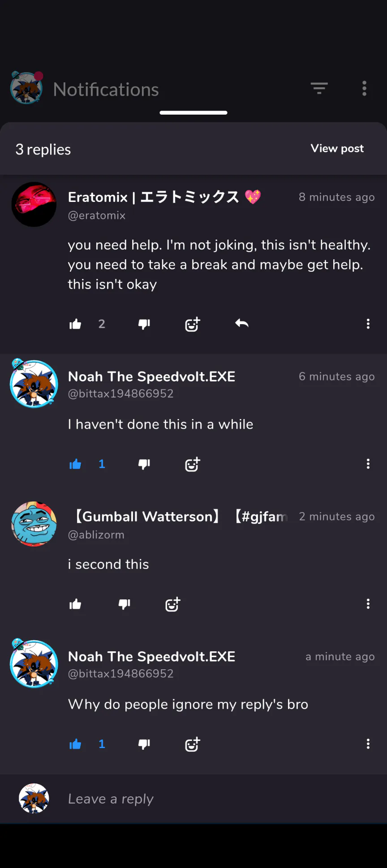Screen dimensions: 387x868
Task: Reply to Eratomix's comment using arrow icon
Action: click(x=242, y=323)
